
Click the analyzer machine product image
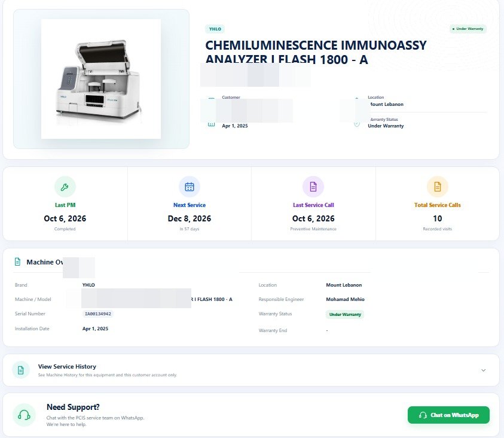coord(101,79)
